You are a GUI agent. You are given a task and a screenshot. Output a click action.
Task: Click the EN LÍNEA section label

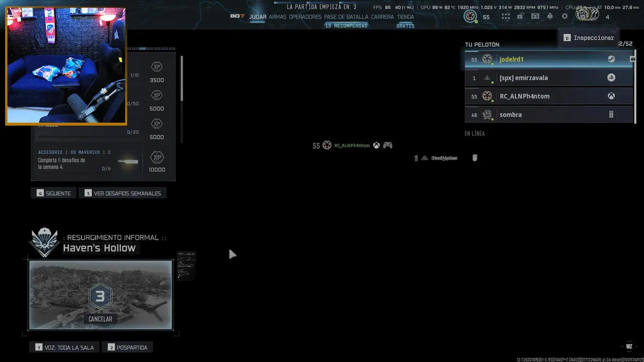pyautogui.click(x=474, y=133)
